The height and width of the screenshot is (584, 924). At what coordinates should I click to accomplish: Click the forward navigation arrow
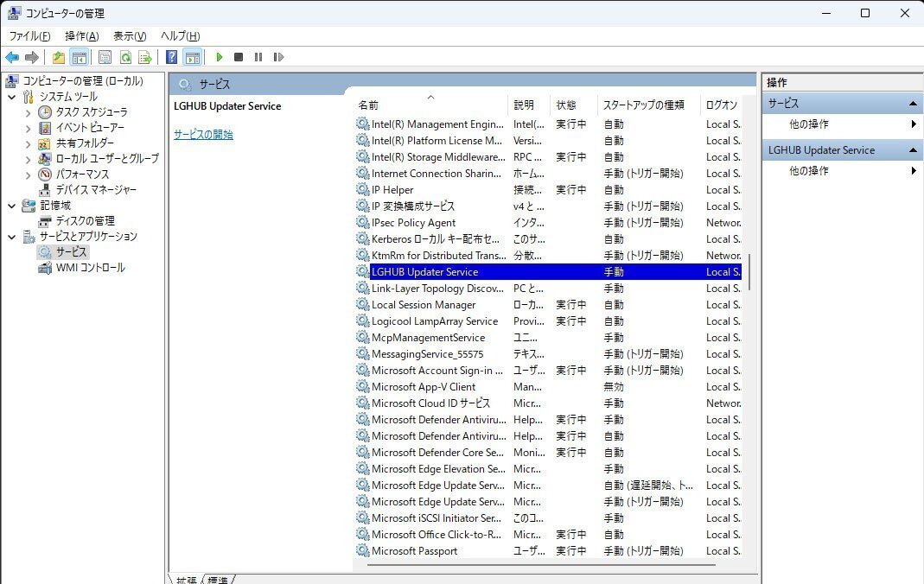[31, 57]
